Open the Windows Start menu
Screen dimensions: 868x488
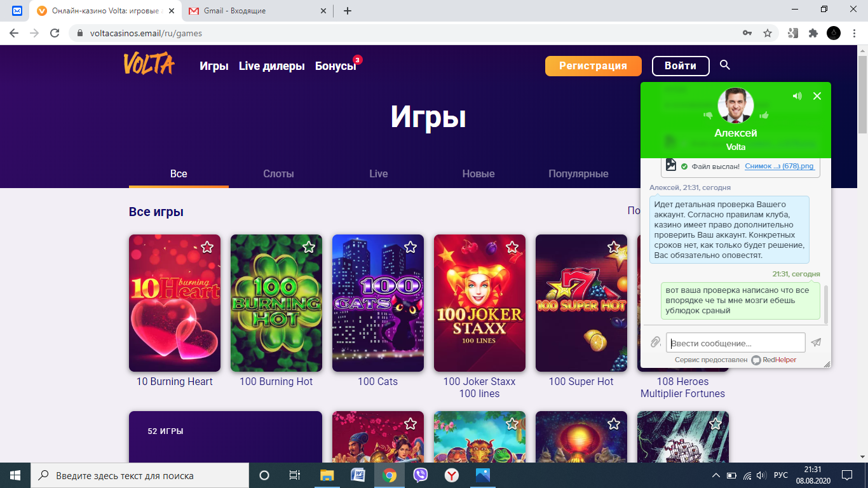tap(15, 475)
